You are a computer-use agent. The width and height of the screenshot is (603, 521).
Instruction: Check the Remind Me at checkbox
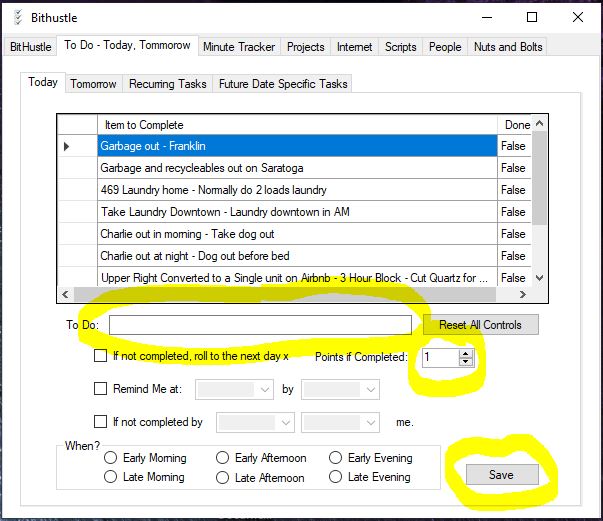[x=100, y=388]
